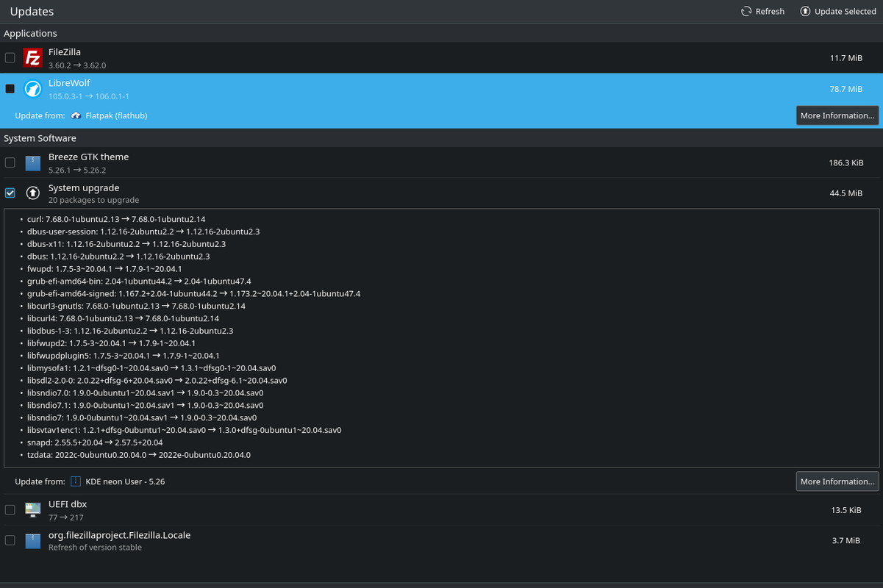883x588 pixels.
Task: Click the tzdata package entry
Action: coord(139,455)
